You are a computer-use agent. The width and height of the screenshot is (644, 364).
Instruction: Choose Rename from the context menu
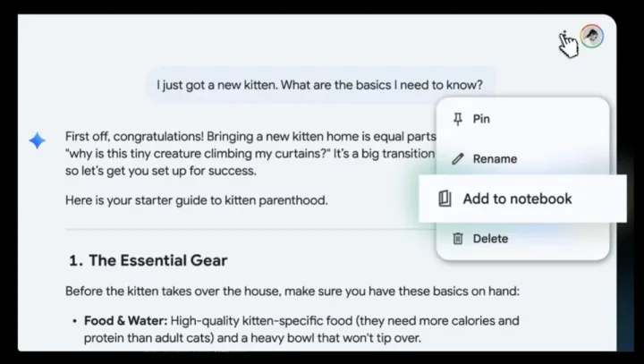coord(495,159)
